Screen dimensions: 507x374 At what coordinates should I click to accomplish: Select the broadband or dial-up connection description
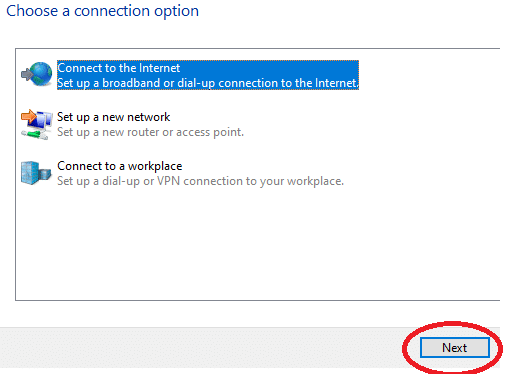point(208,83)
